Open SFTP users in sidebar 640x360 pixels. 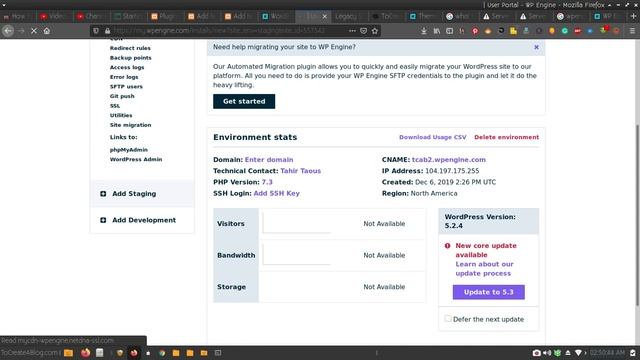(x=126, y=87)
